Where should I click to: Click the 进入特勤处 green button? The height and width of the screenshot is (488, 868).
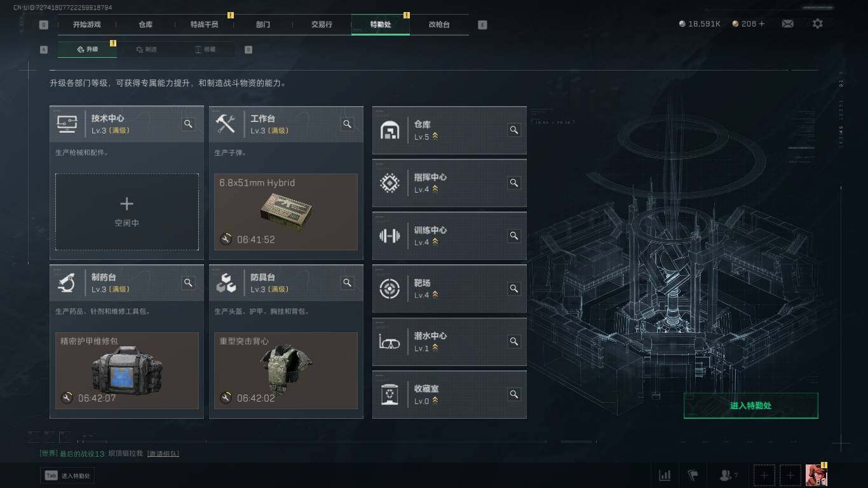(x=750, y=405)
